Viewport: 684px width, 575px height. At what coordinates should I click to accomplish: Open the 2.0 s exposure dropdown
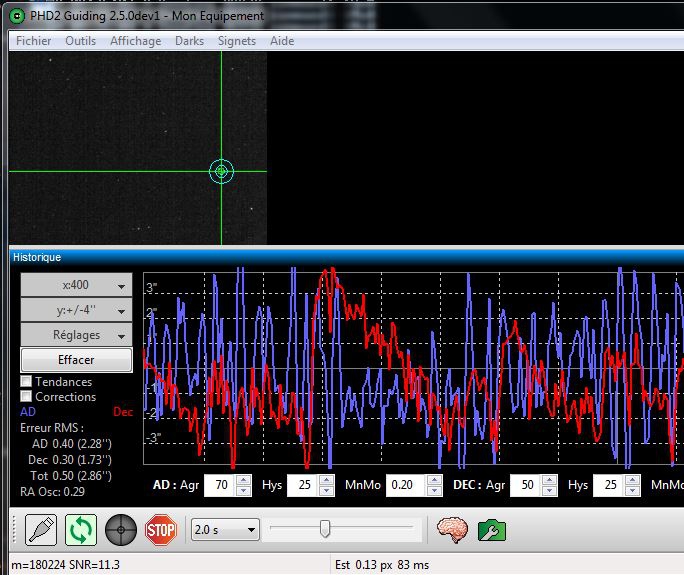(x=225, y=530)
